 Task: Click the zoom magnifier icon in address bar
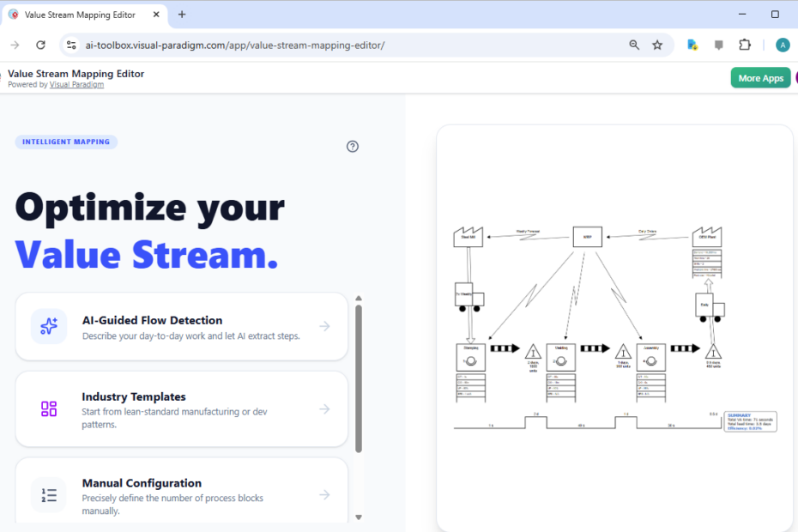(x=634, y=44)
